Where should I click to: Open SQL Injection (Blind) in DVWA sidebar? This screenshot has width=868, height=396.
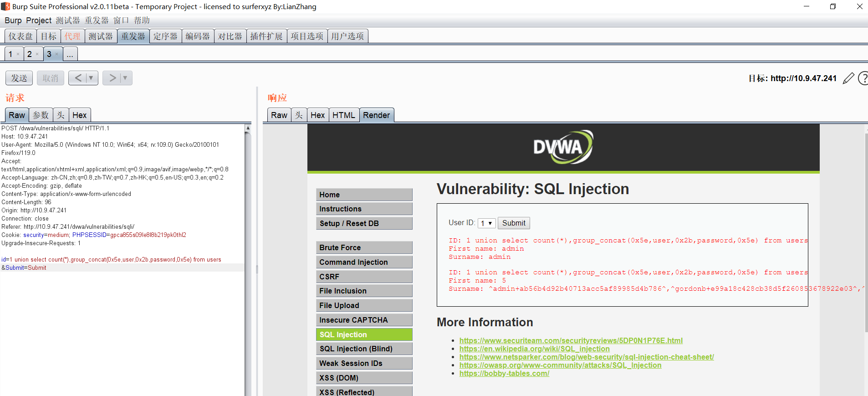[x=364, y=349]
